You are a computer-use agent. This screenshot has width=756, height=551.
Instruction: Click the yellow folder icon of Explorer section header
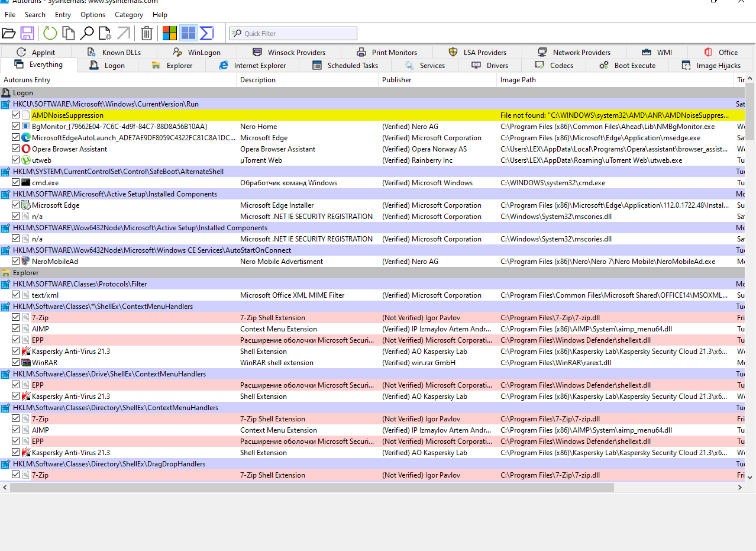tap(6, 273)
